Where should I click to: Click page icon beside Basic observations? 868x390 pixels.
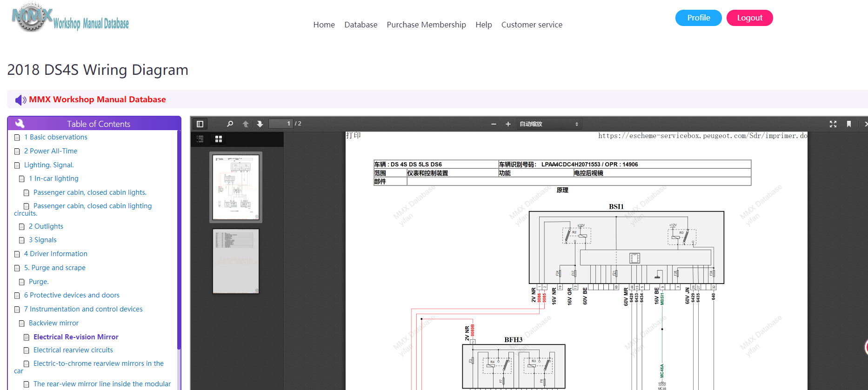pyautogui.click(x=17, y=138)
